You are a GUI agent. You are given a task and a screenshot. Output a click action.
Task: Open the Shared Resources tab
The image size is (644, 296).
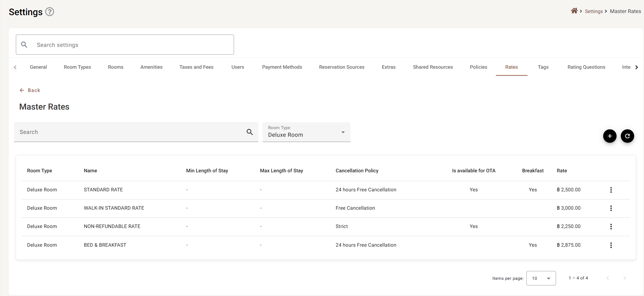click(x=433, y=67)
